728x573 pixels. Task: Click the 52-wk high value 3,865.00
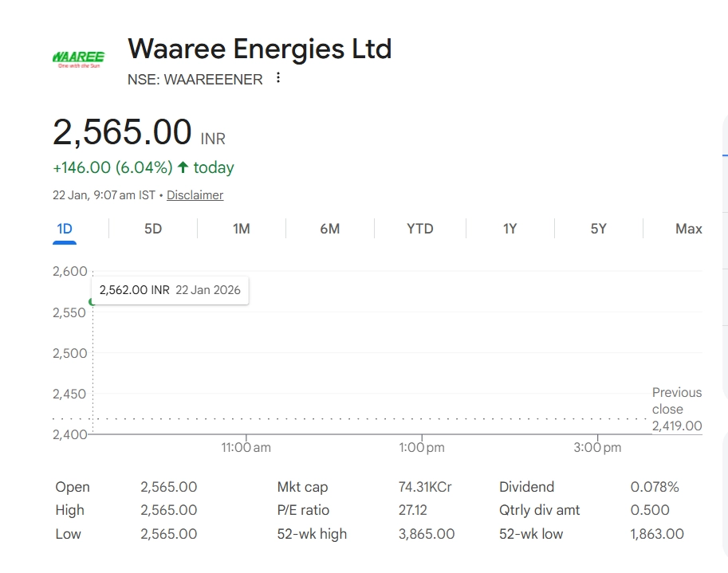point(427,534)
